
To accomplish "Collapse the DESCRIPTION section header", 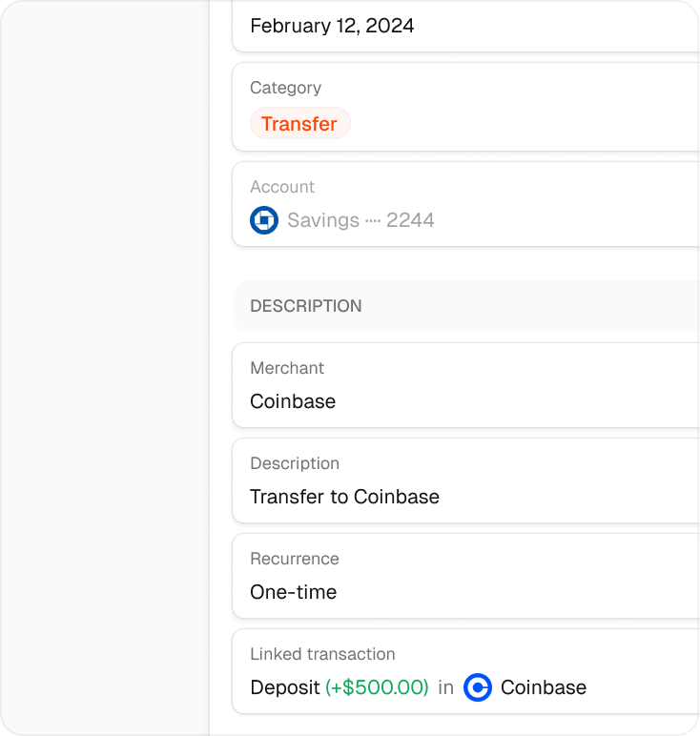I will [305, 306].
